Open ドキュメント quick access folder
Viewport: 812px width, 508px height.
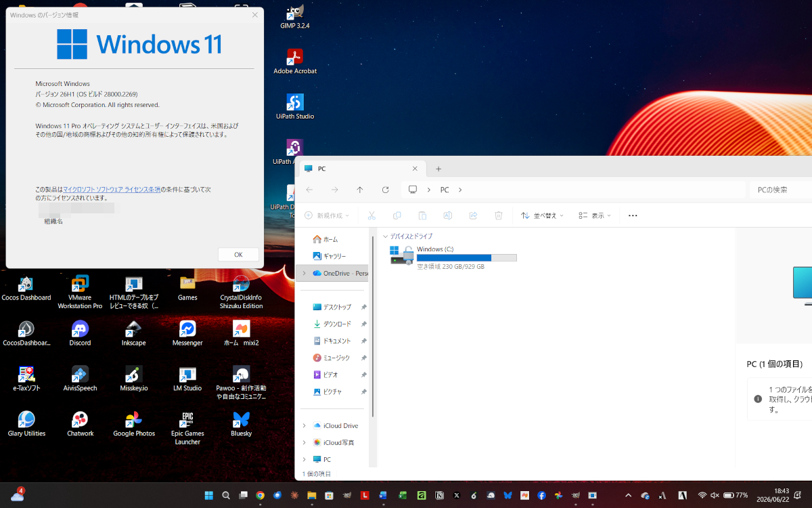click(x=332, y=341)
